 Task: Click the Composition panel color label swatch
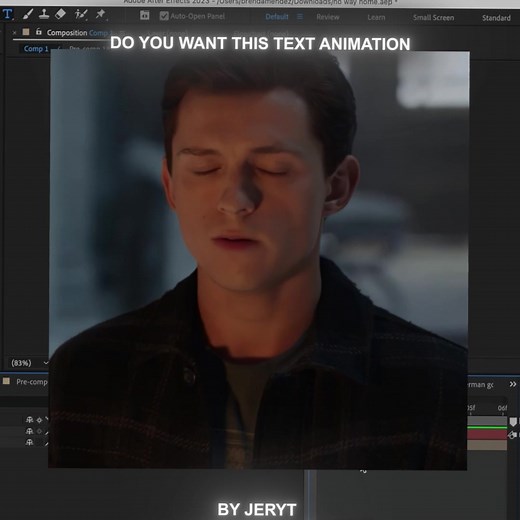click(26, 32)
